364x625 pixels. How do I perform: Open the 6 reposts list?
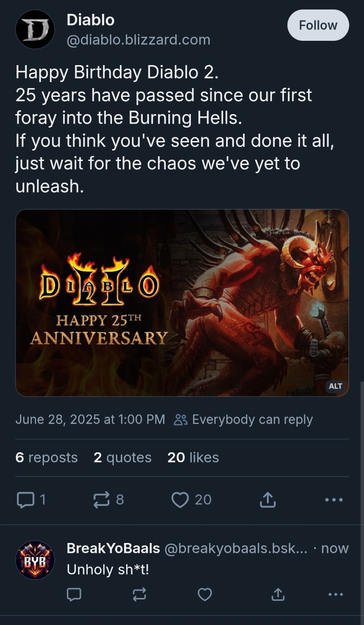(46, 457)
